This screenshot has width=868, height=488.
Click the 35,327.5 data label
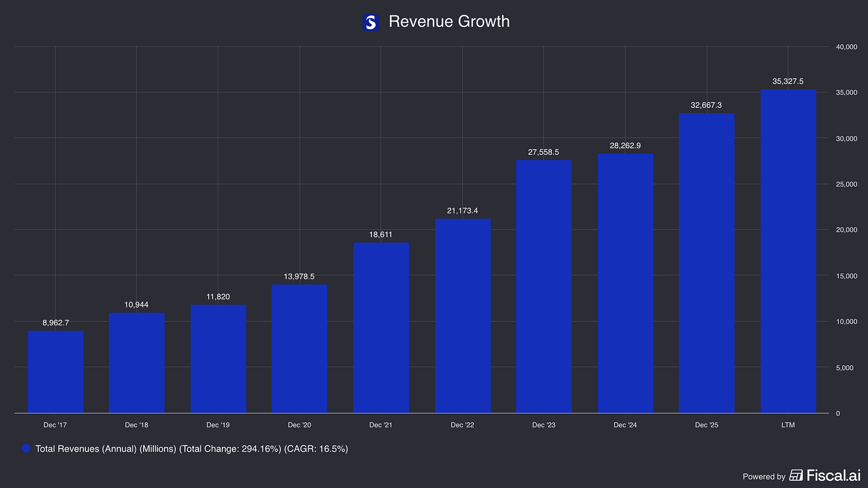click(788, 81)
